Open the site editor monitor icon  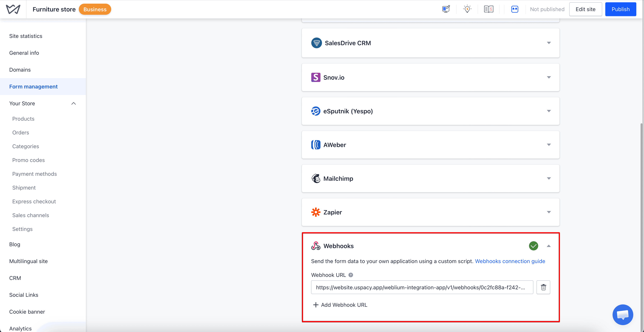click(x=446, y=9)
